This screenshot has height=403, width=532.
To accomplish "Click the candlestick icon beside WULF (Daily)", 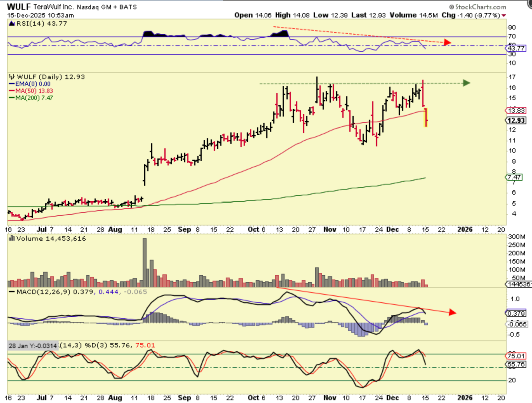I will click(x=12, y=77).
